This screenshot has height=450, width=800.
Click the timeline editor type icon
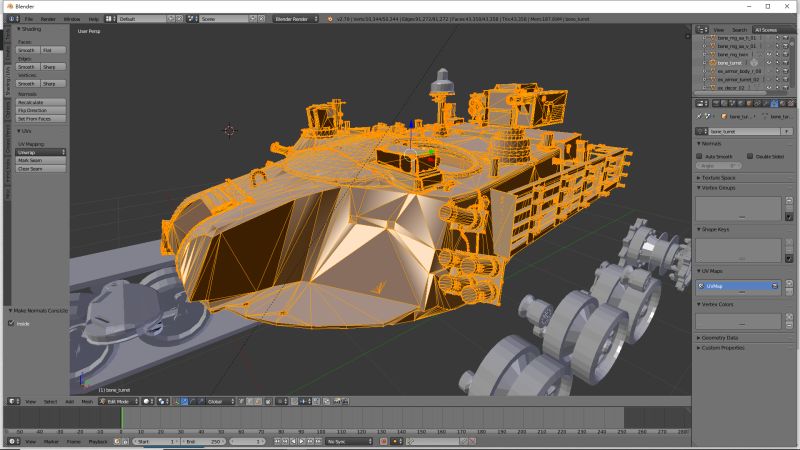14,441
